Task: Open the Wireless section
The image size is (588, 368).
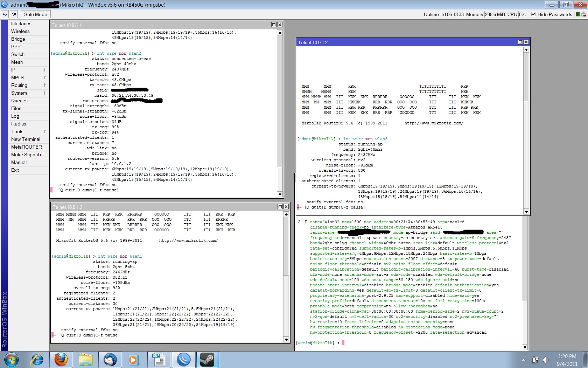Action: (20, 31)
